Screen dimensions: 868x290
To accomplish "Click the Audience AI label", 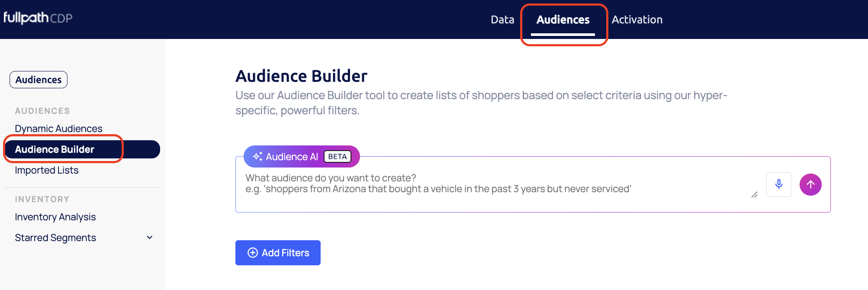I will coord(292,157).
